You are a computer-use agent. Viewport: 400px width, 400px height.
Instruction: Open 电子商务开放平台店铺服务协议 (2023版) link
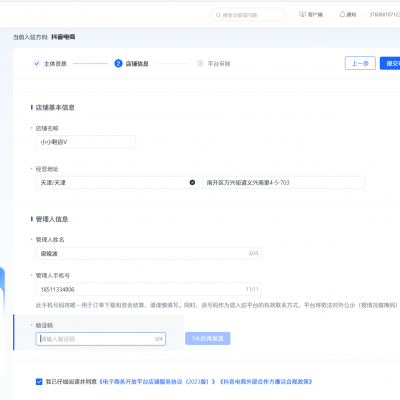pos(157,382)
